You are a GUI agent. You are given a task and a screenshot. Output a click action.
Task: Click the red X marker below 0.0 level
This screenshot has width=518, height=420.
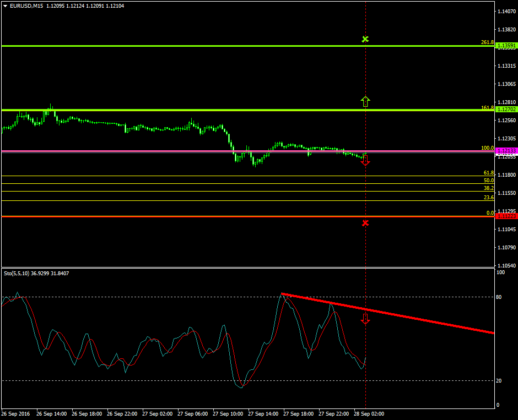(x=365, y=223)
